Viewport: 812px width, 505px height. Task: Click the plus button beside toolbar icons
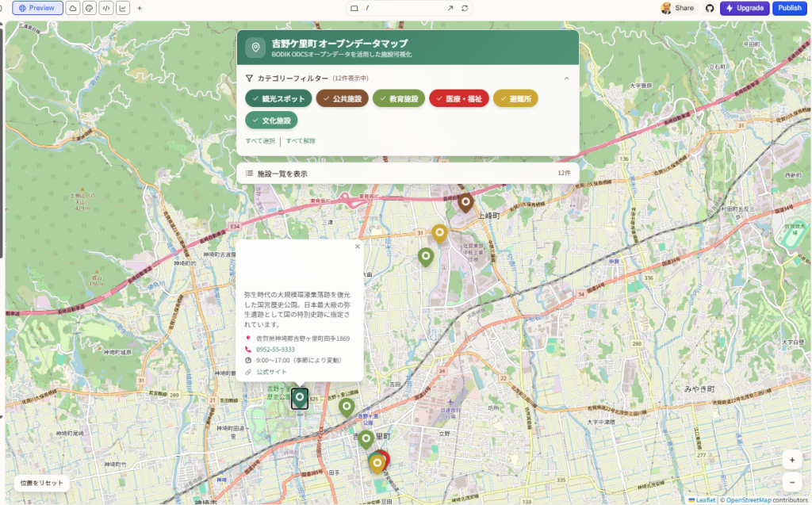tap(140, 8)
